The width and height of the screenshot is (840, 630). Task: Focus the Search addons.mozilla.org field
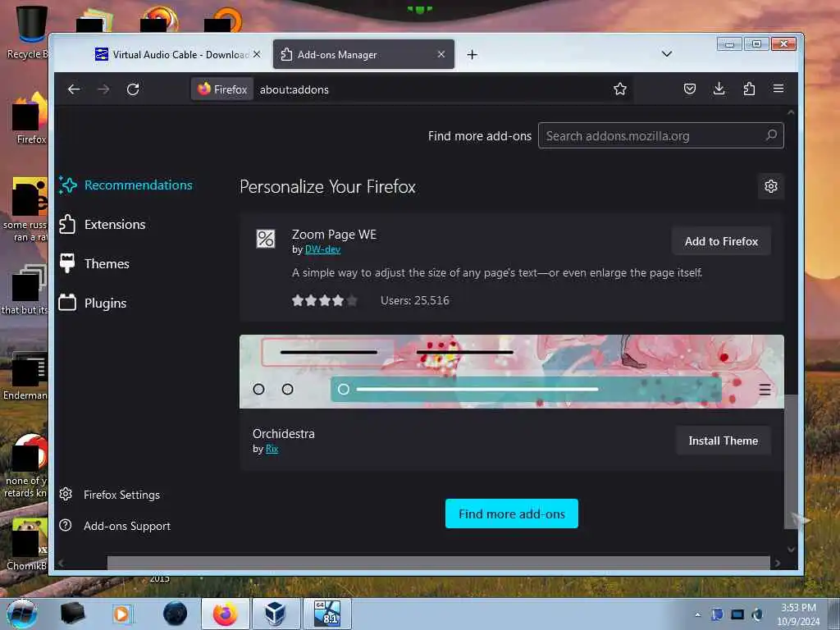(660, 135)
